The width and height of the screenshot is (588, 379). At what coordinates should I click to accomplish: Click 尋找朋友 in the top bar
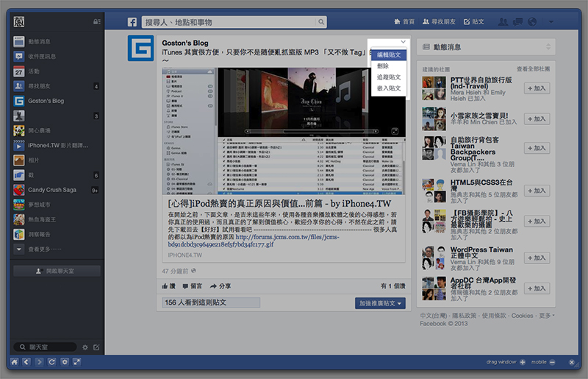pyautogui.click(x=439, y=22)
